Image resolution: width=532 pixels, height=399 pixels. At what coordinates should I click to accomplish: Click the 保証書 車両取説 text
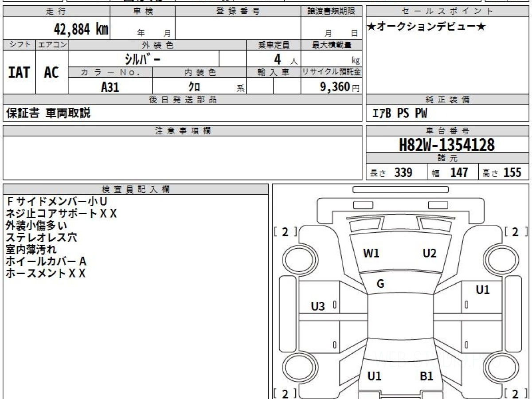pyautogui.click(x=48, y=113)
